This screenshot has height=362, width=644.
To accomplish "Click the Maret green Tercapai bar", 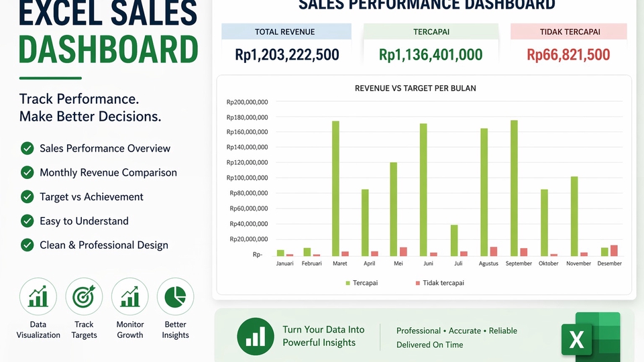I will 335,189.
